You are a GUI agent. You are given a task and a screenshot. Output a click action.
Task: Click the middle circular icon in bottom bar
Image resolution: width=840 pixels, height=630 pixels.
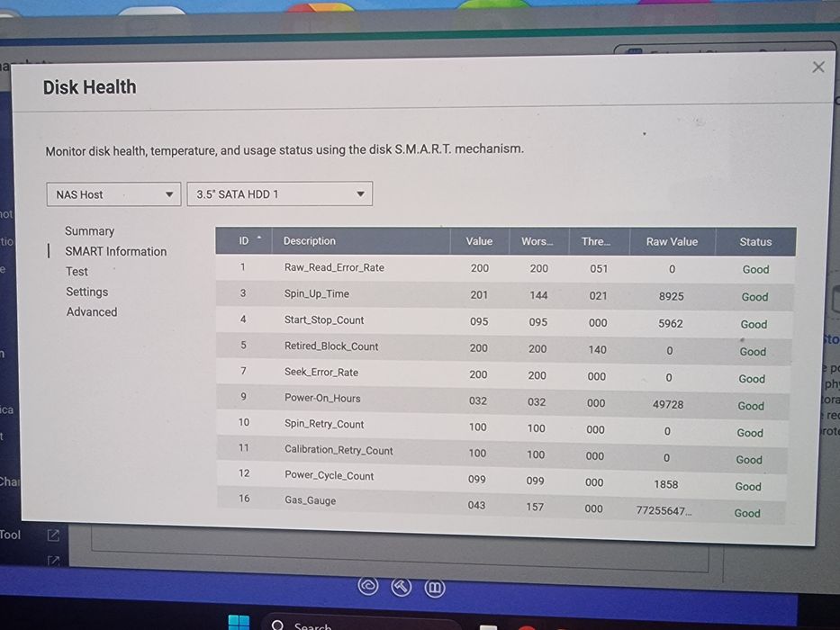[x=402, y=587]
